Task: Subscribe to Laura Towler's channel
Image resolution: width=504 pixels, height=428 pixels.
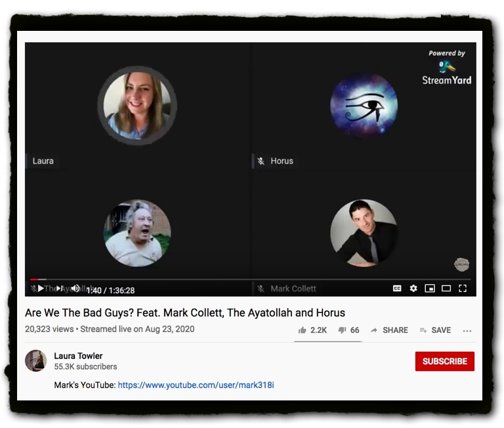Action: [444, 361]
